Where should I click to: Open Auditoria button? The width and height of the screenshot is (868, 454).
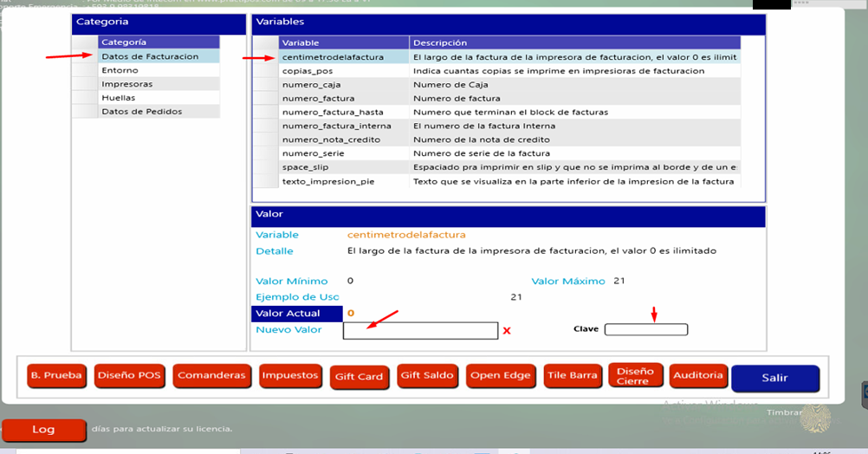point(697,376)
